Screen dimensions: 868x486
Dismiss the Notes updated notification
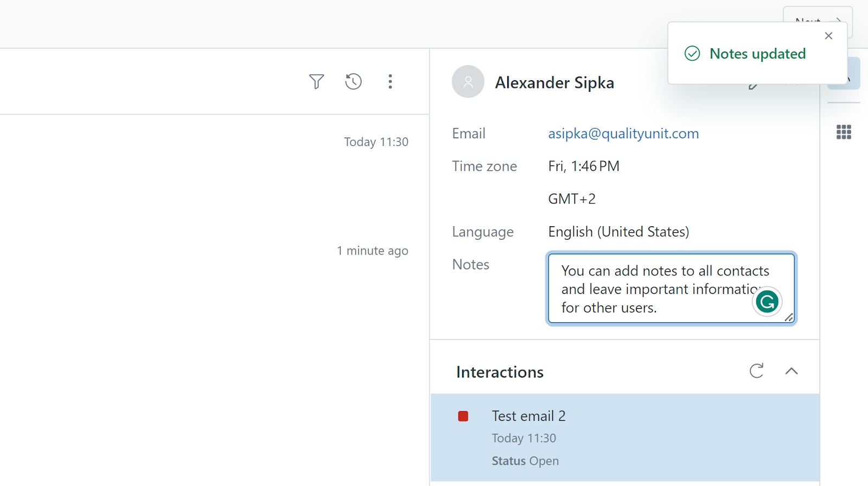[828, 36]
